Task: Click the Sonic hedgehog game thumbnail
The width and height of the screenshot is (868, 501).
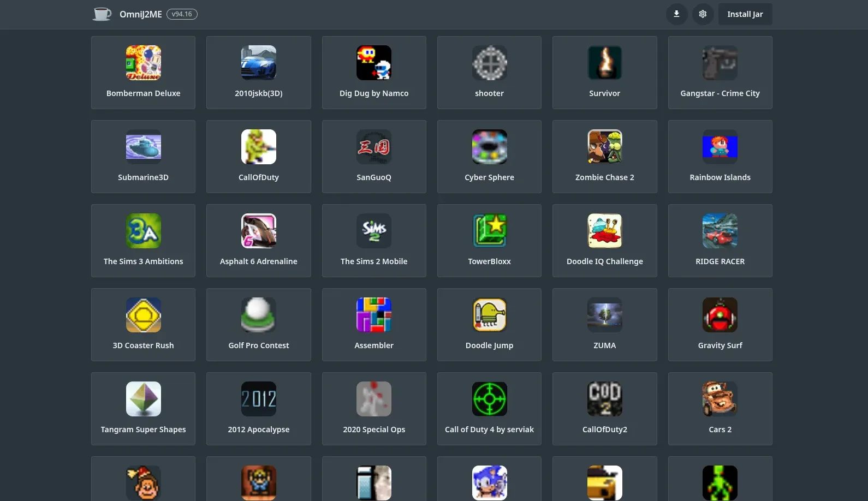Action: (x=490, y=483)
